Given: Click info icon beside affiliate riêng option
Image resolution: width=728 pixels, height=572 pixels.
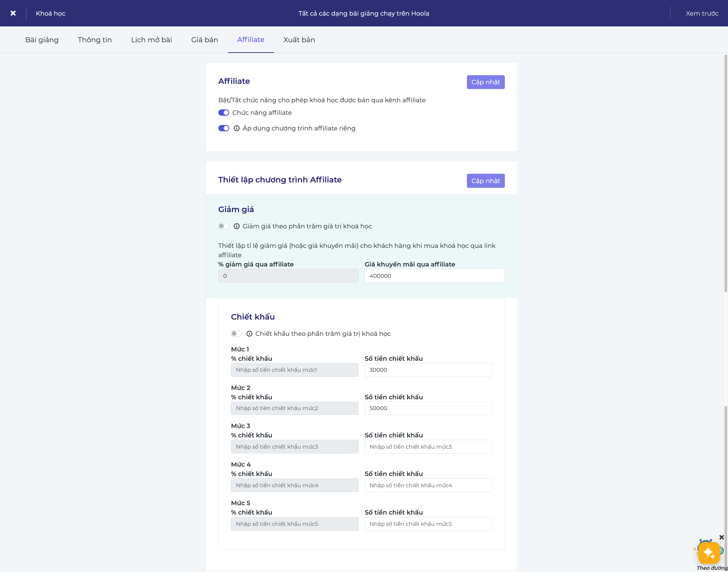Looking at the screenshot, I should pyautogui.click(x=236, y=128).
